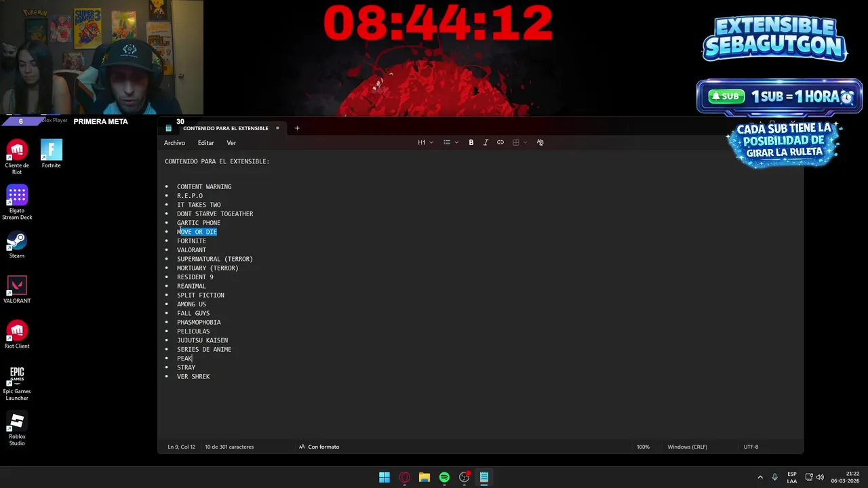The image size is (868, 488).
Task: Click the Ln 9, Col 12 status entry
Action: (181, 447)
